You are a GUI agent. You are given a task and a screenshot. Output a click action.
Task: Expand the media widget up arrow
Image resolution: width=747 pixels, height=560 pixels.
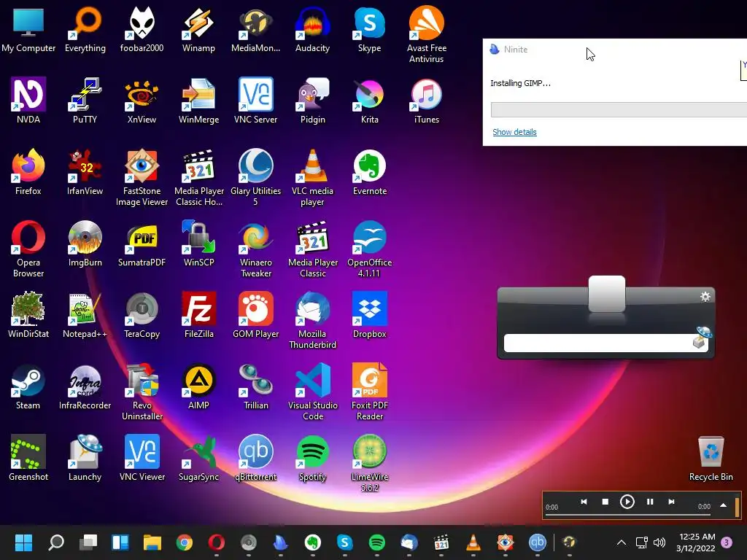723,505
